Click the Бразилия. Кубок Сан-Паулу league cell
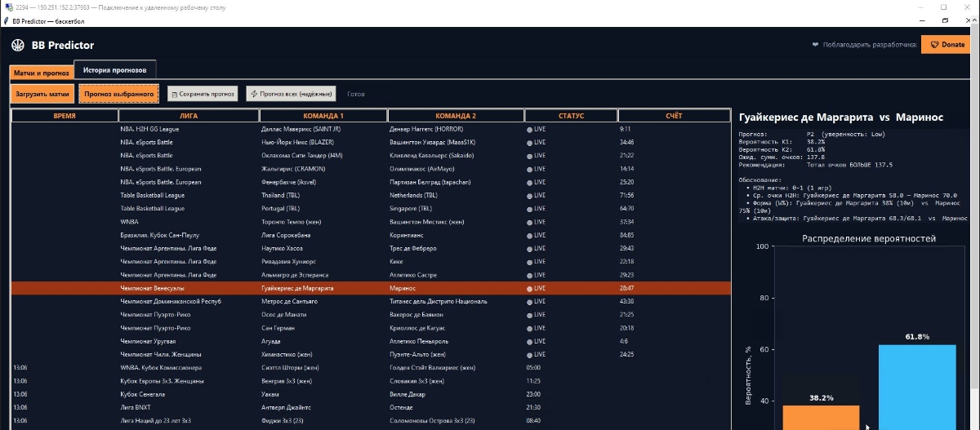Screen dimensions: 980x430 point(189,235)
